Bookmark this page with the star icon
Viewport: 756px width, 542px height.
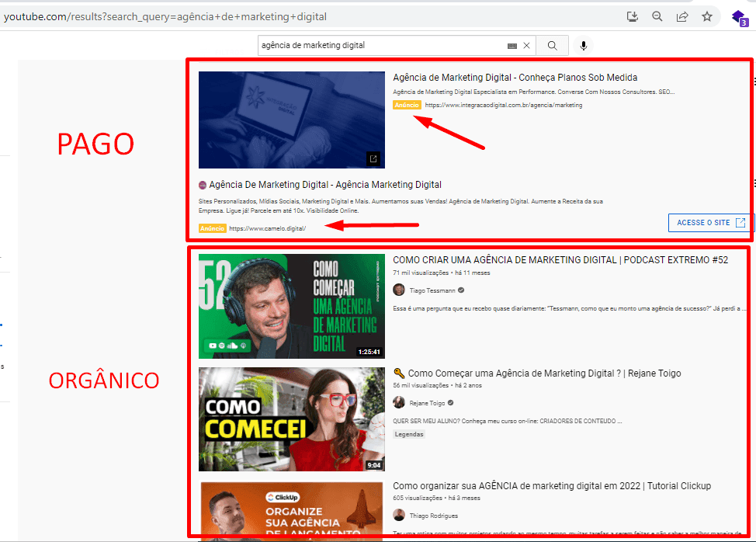(x=707, y=16)
